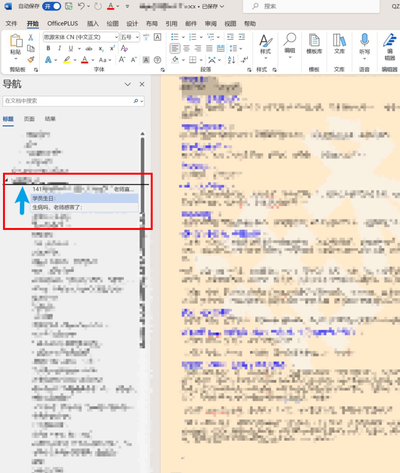Click the Copy icon
This screenshot has height=473, width=400.
pos(31,48)
